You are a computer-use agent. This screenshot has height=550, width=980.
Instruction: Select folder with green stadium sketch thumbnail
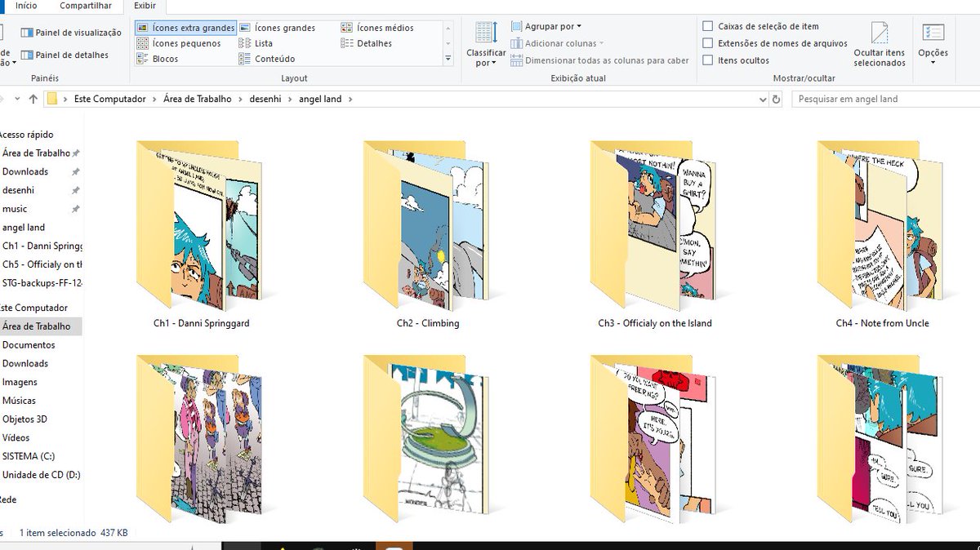428,438
